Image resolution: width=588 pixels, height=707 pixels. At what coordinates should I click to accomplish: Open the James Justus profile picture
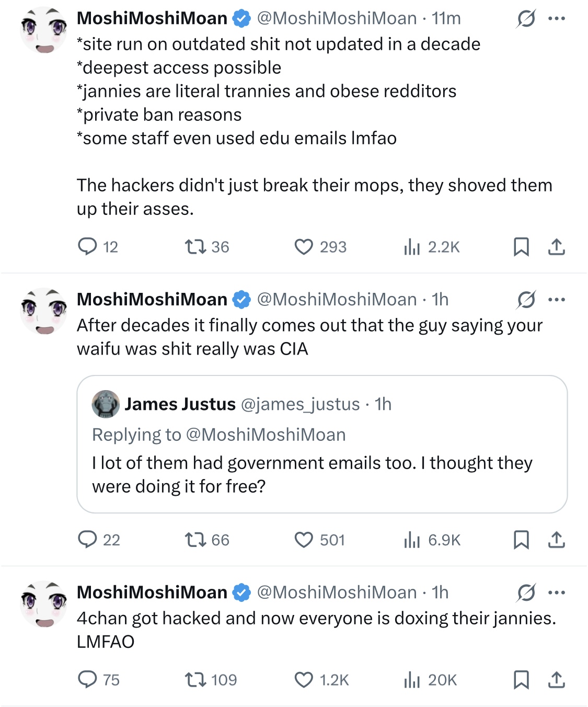[106, 404]
